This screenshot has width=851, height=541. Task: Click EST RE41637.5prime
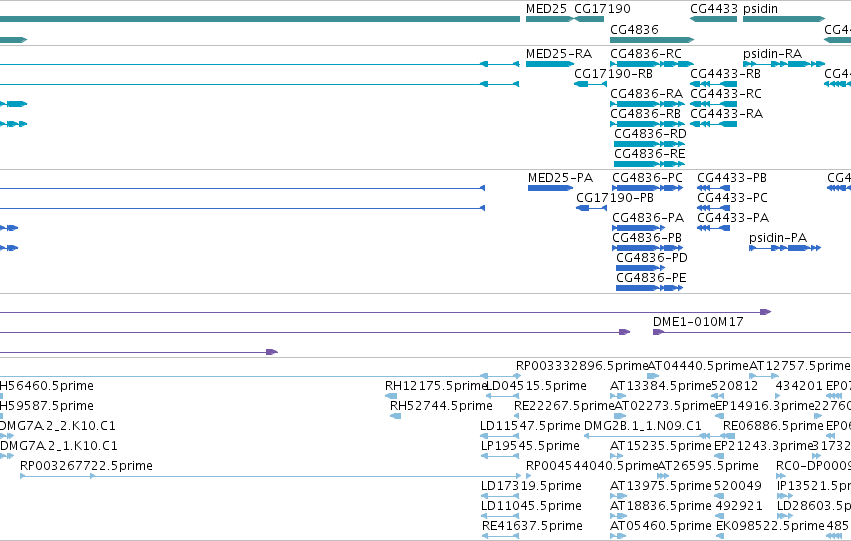pos(532,526)
